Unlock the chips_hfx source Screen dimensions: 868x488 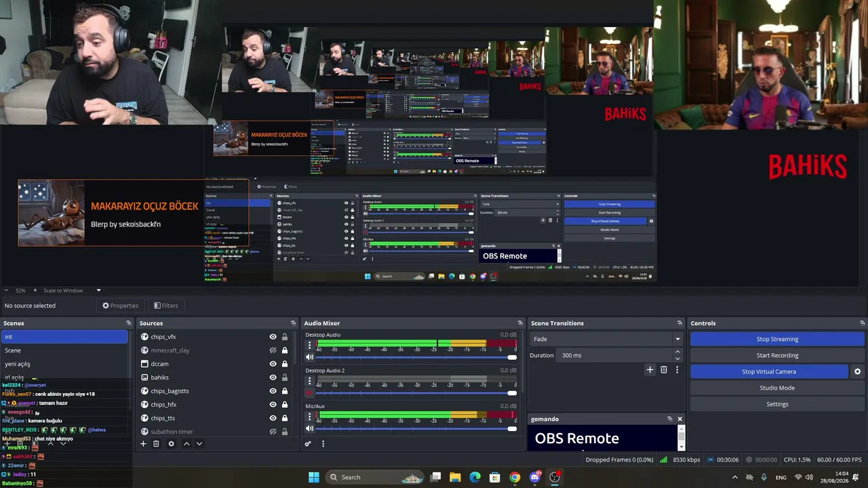[285, 405]
